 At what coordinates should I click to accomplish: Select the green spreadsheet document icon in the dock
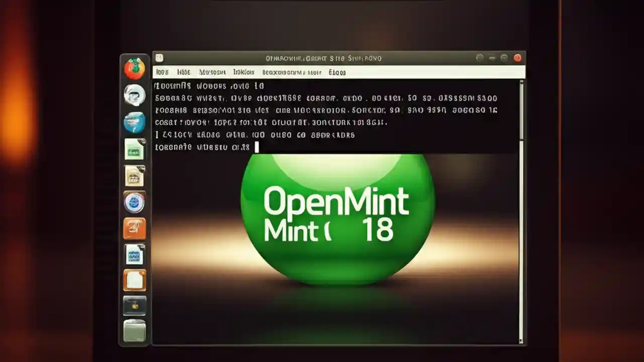[x=134, y=149]
